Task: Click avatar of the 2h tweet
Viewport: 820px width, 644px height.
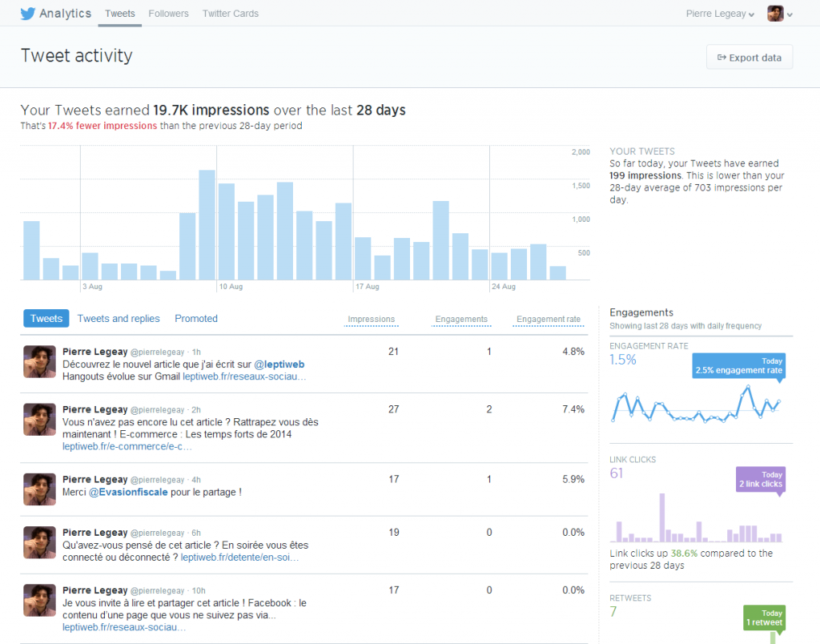Action: point(40,420)
